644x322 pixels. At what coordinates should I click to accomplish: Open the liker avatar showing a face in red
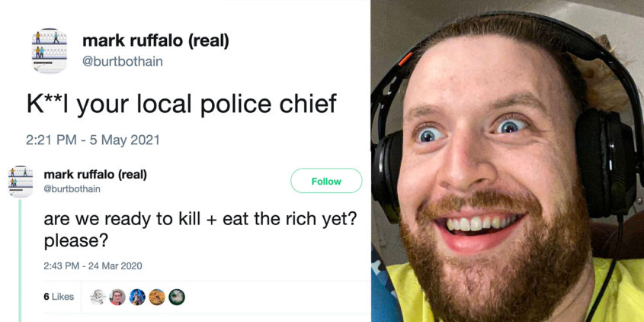pyautogui.click(x=117, y=297)
